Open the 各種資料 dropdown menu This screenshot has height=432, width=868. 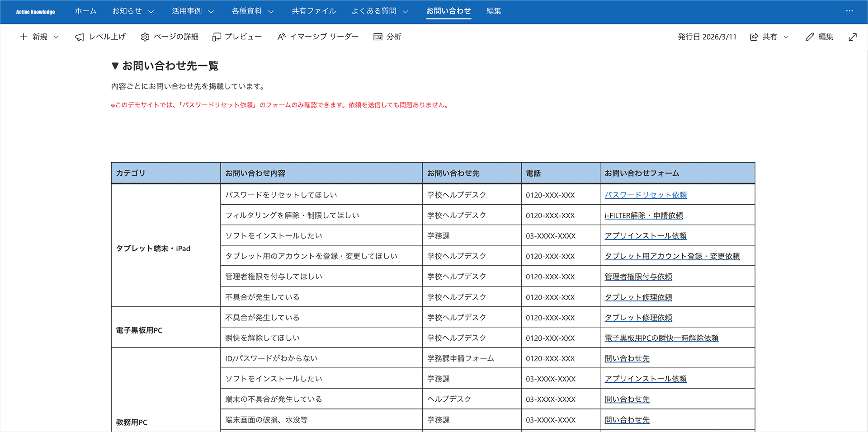pyautogui.click(x=271, y=12)
